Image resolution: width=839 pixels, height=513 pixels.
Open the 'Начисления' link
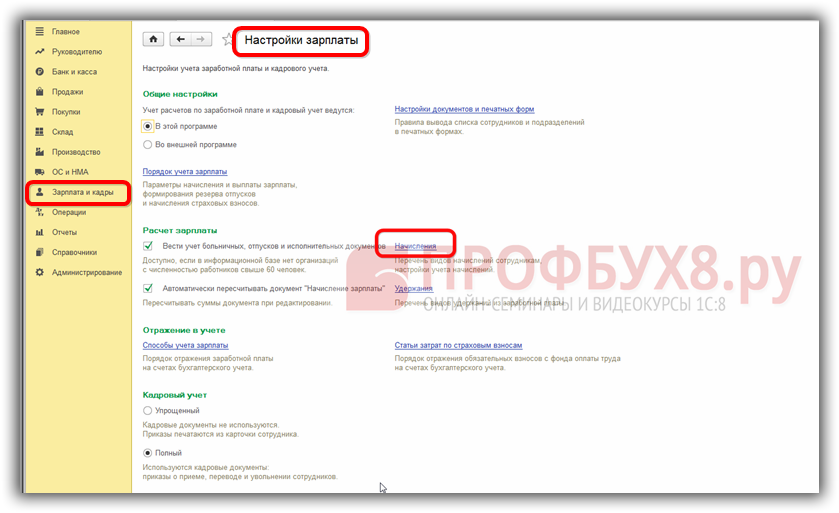pyautogui.click(x=415, y=246)
